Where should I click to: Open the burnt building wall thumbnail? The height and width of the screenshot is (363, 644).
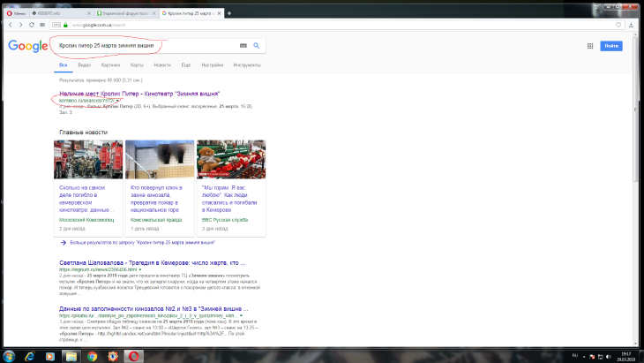click(x=160, y=159)
